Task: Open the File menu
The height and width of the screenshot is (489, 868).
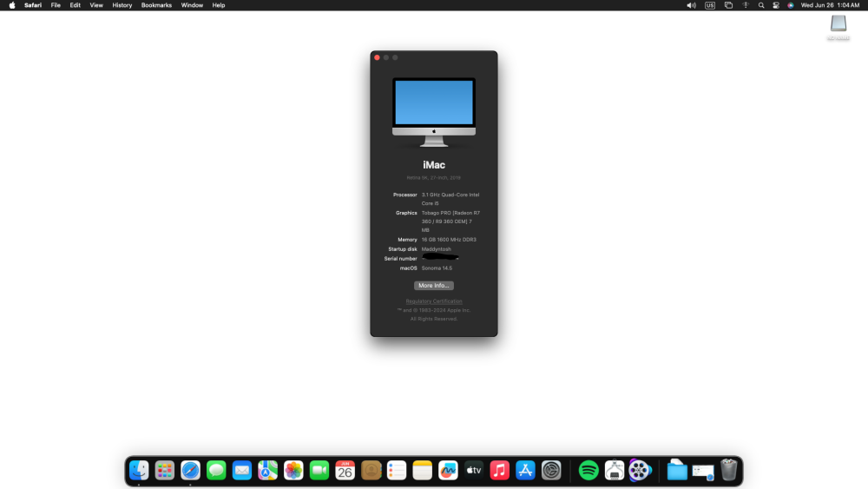Action: click(56, 5)
